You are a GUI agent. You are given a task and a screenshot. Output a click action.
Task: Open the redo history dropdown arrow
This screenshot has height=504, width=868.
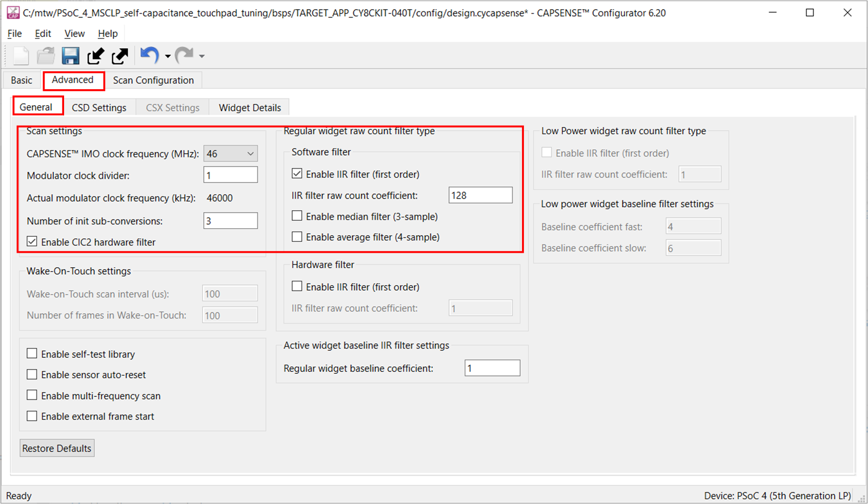point(202,56)
